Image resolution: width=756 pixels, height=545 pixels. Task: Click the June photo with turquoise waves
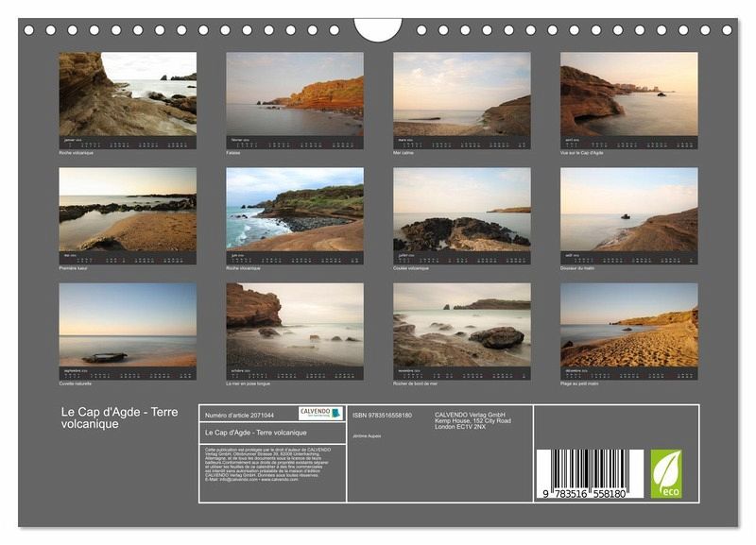pos(295,209)
